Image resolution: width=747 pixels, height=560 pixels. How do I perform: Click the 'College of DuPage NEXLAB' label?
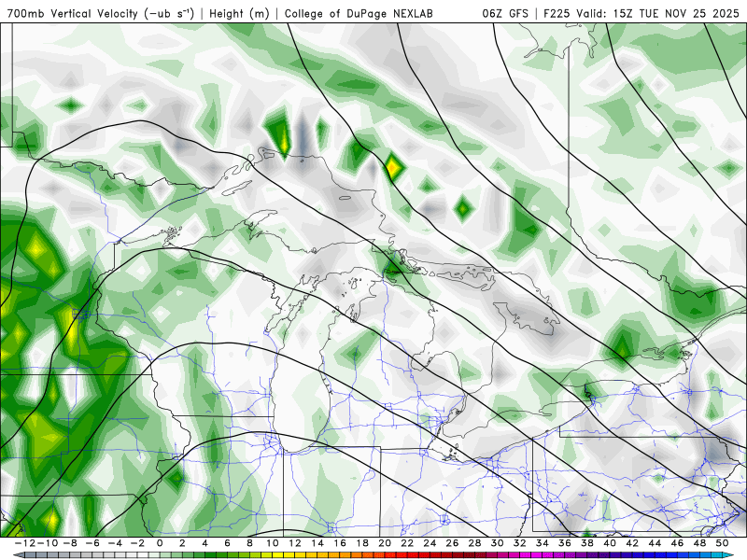coord(359,13)
